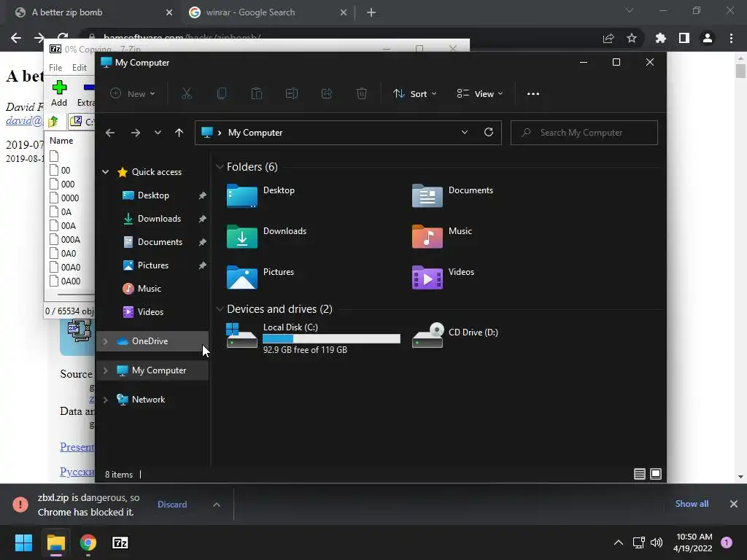
Task: Click the Paste clipboard icon in Explorer toolbar
Action: 257,94
